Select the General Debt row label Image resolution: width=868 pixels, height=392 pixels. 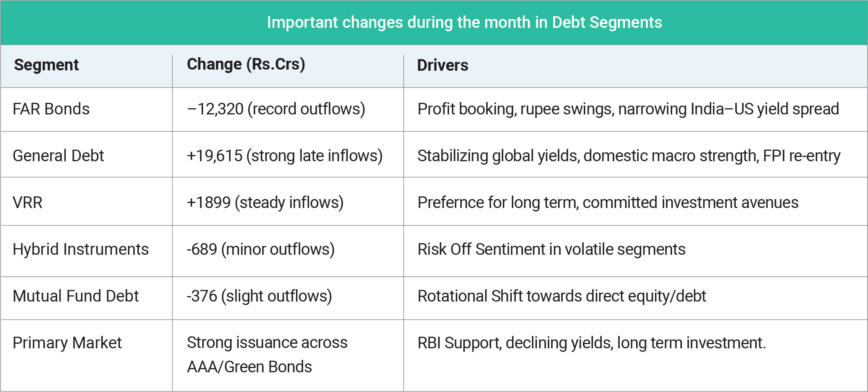click(x=58, y=156)
